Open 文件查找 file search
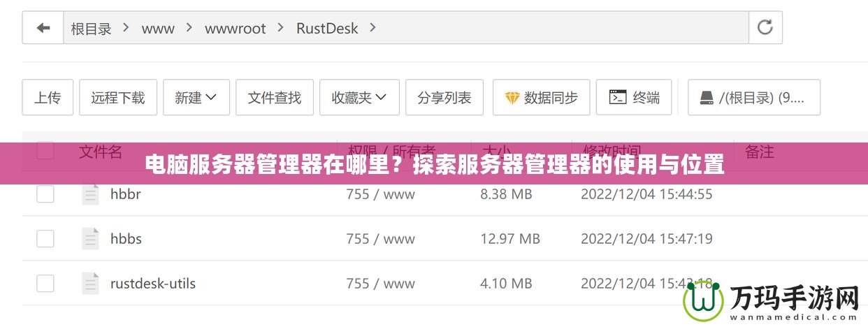This screenshot has width=868, height=327. 274,97
